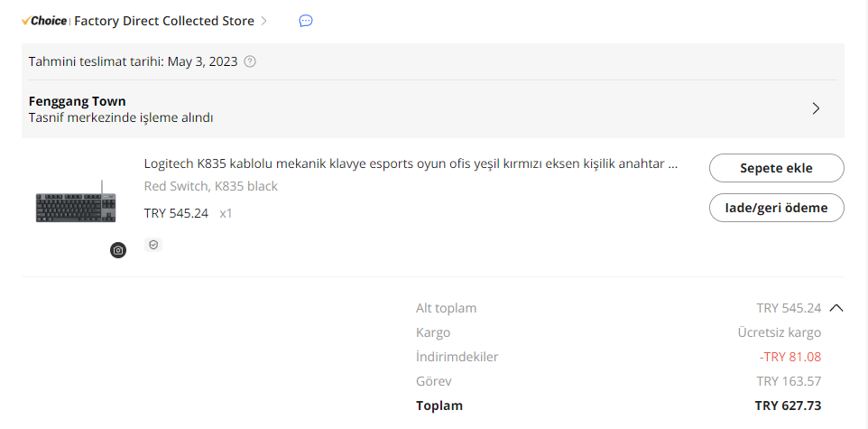Open the Factory Direct Collected Store link

point(164,21)
